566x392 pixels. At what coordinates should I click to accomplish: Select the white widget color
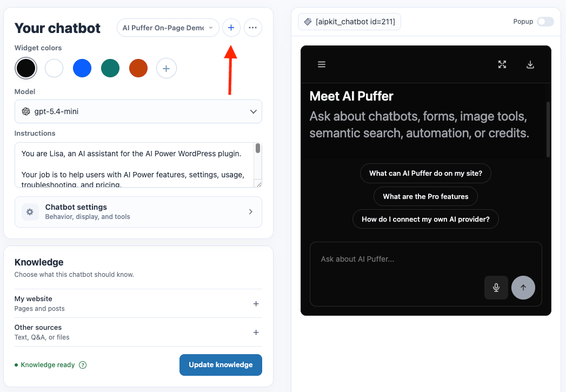point(54,68)
